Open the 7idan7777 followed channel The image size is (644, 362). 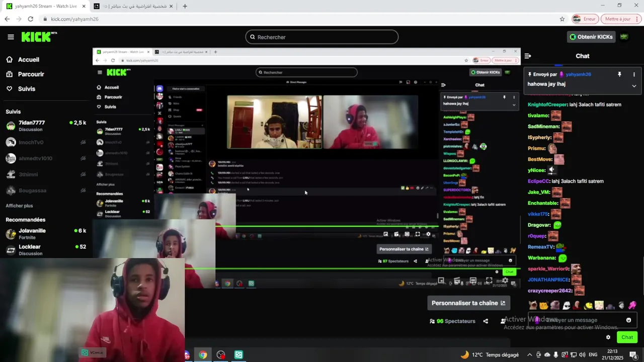[x=46, y=126]
